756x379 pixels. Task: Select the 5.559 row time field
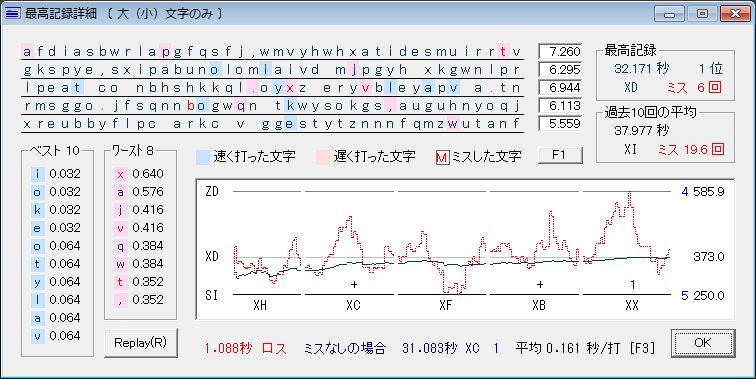pos(560,124)
